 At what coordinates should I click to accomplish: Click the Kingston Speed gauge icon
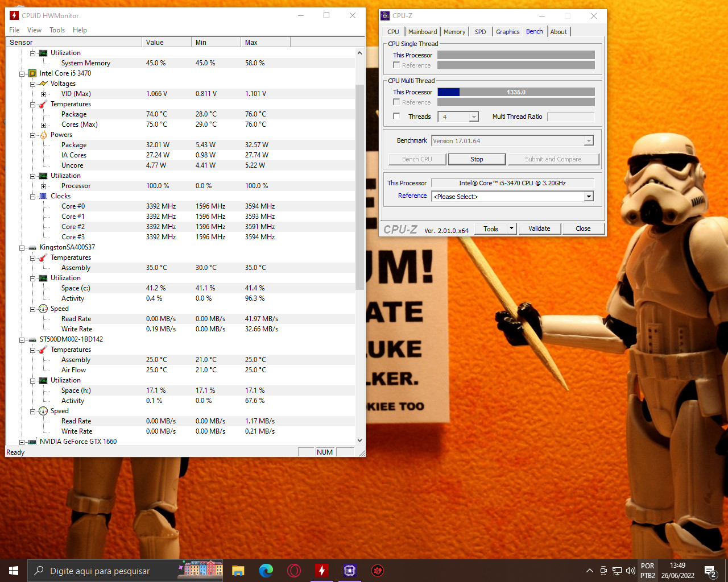coord(43,309)
